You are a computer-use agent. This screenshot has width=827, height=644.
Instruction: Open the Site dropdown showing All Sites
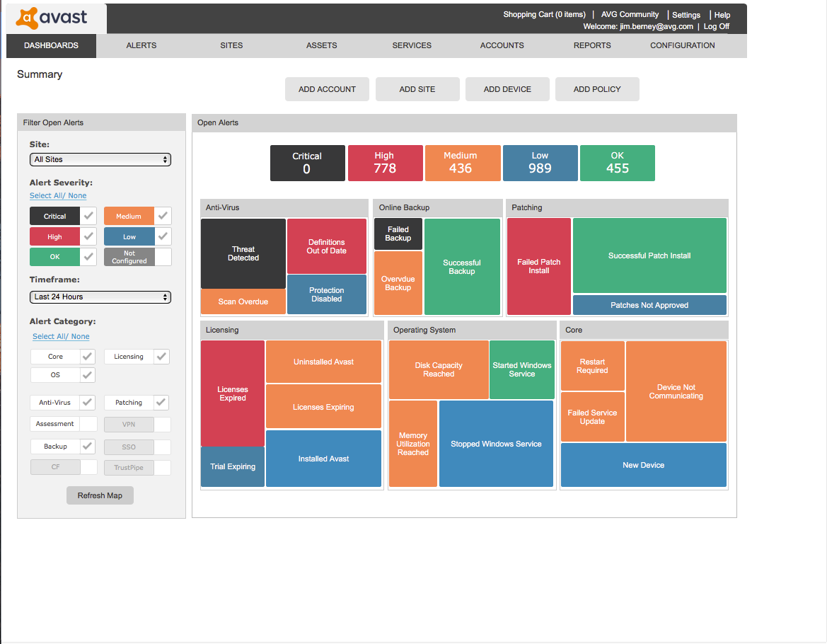pyautogui.click(x=100, y=159)
